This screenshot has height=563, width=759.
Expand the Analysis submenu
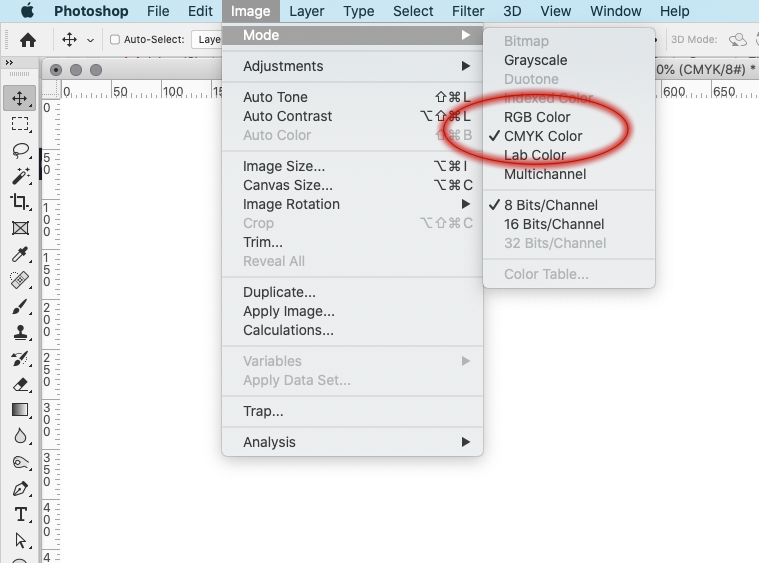(x=352, y=442)
